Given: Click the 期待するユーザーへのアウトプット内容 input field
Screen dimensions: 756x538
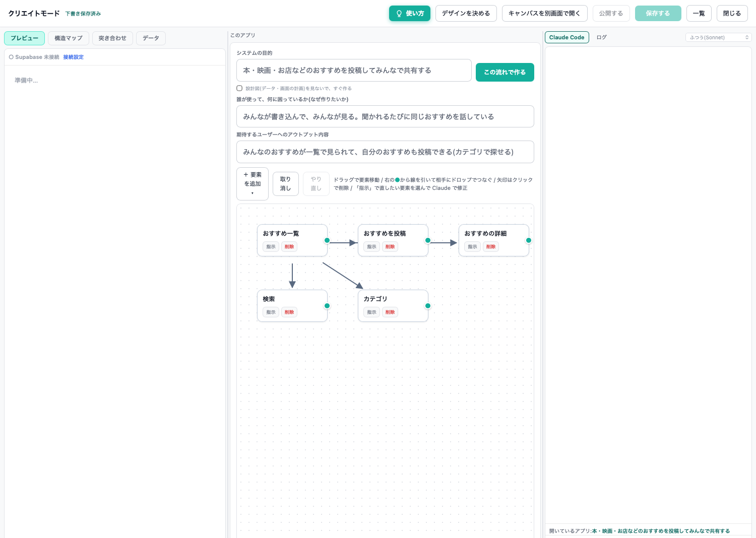Looking at the screenshot, I should (x=385, y=152).
